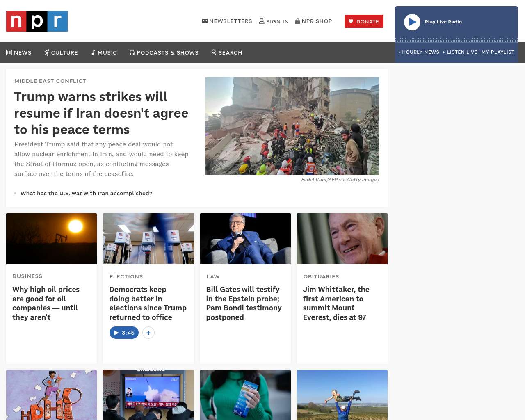Open 'What has the U.S. war' link
Viewport: 525px width, 420px height.
point(86,193)
